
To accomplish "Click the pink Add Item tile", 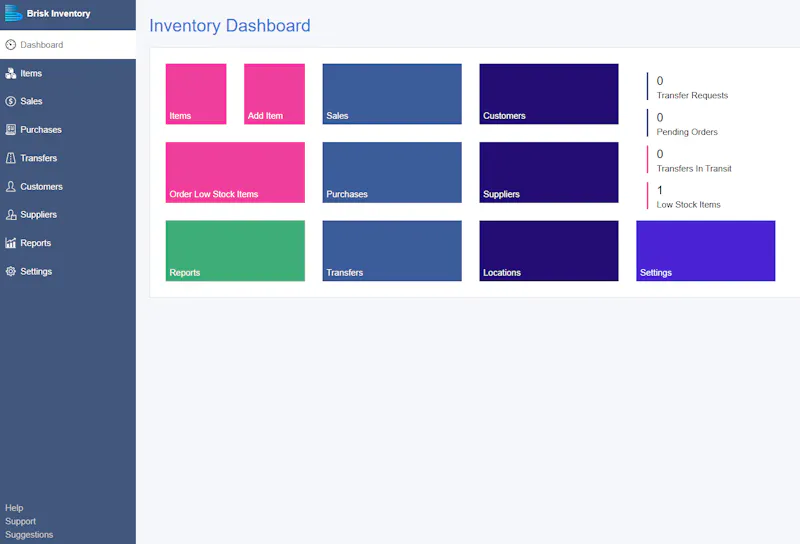I will [x=274, y=94].
